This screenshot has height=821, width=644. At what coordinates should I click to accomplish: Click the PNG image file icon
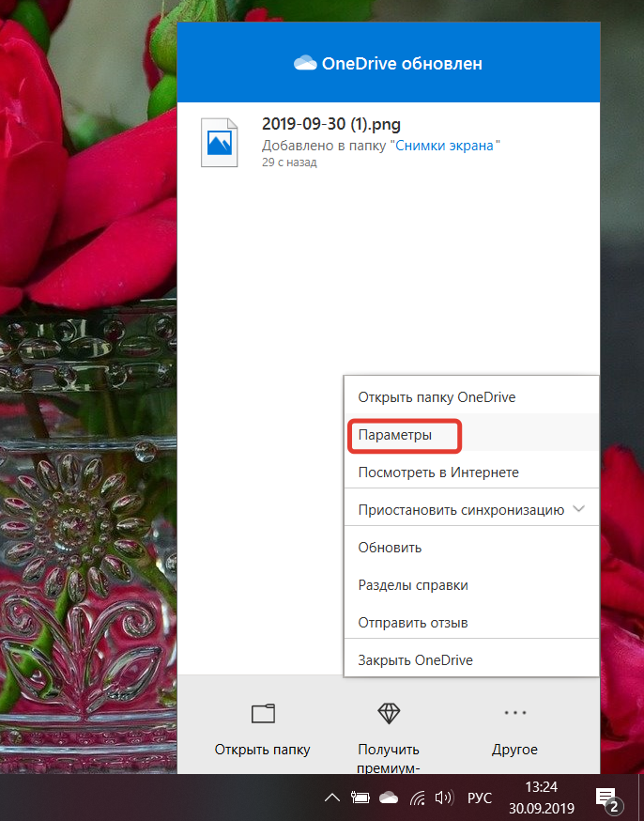[219, 143]
